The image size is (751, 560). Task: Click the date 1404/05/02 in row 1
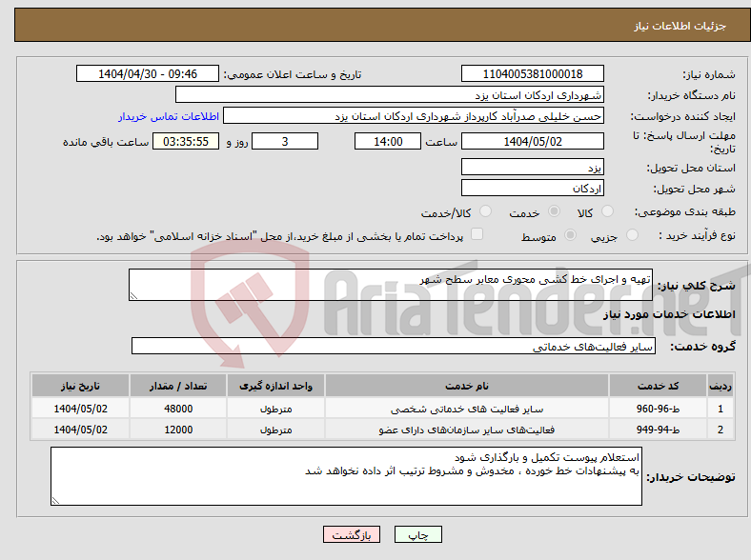tap(80, 409)
